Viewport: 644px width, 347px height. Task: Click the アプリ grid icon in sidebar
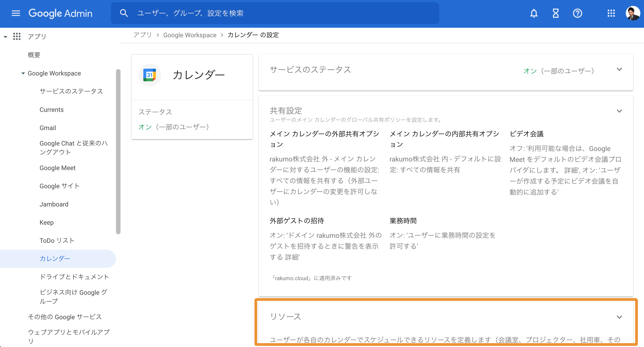[17, 37]
